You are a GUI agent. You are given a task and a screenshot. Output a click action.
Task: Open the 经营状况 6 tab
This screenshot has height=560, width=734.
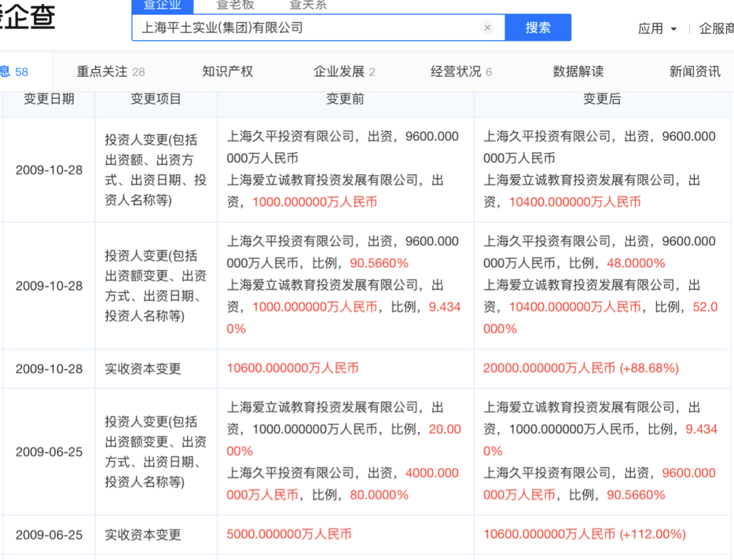pos(461,71)
